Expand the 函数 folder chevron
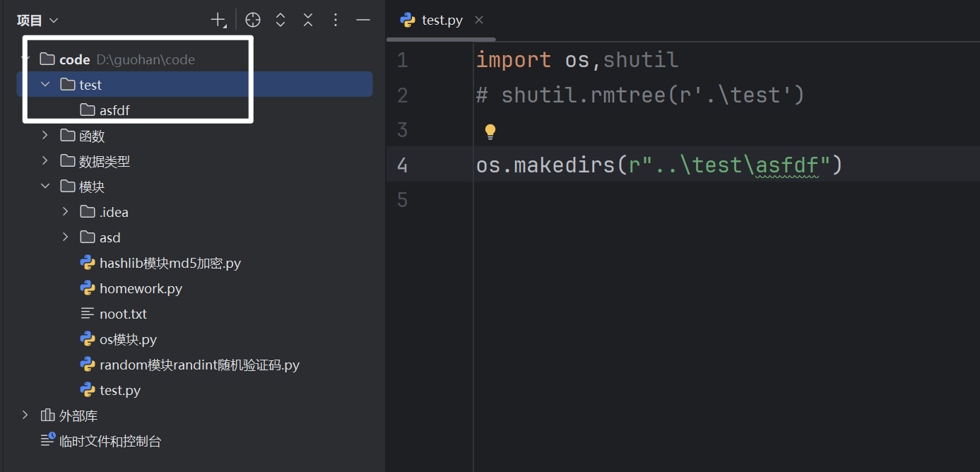 pyautogui.click(x=46, y=136)
